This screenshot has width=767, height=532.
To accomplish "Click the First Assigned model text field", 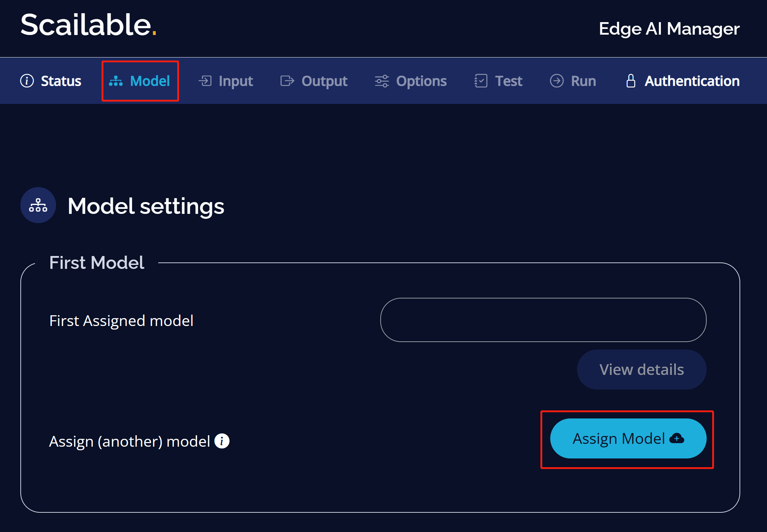I will pos(543,320).
